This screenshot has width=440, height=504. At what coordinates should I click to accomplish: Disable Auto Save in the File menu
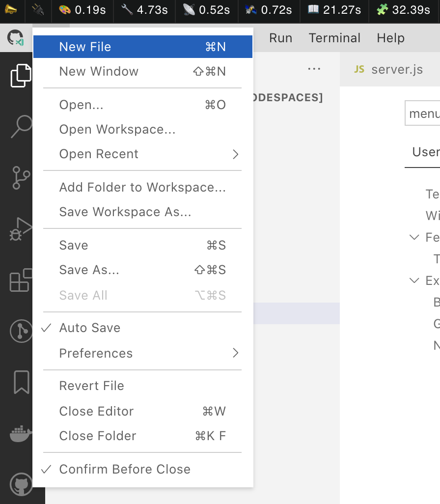(x=89, y=328)
